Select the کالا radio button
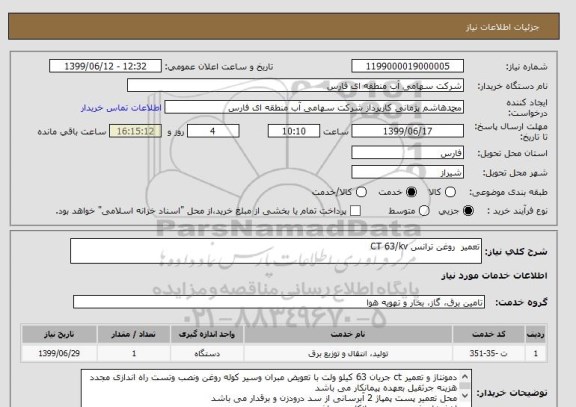The height and width of the screenshot is (407, 576). pyautogui.click(x=450, y=192)
